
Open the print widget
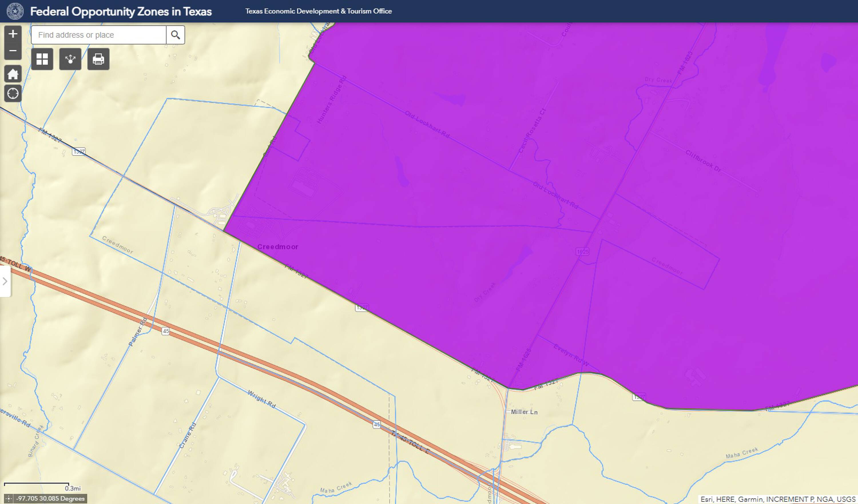pyautogui.click(x=98, y=59)
